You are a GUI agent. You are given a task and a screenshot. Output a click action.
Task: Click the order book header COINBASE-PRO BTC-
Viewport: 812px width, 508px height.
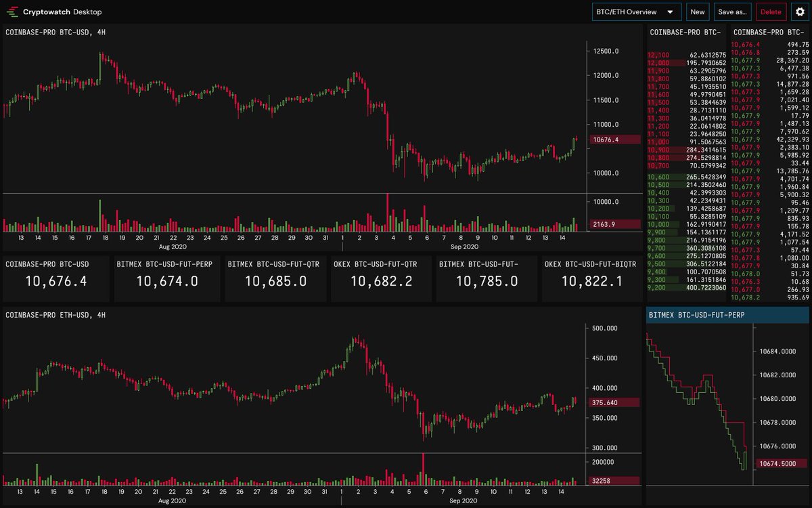point(685,32)
